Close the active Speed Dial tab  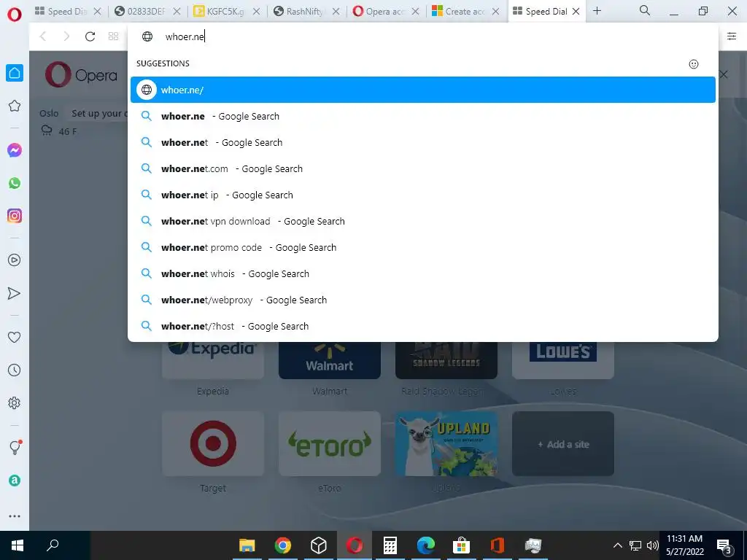[x=576, y=12]
